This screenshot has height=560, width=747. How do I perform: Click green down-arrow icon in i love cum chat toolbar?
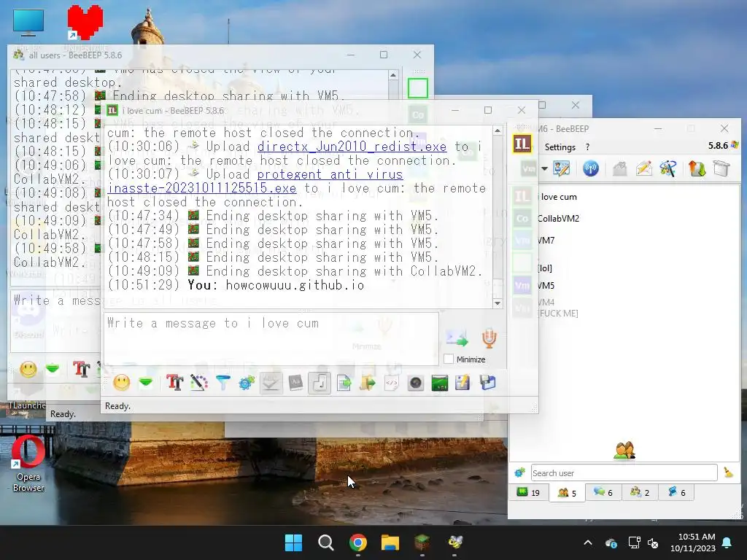pos(146,382)
